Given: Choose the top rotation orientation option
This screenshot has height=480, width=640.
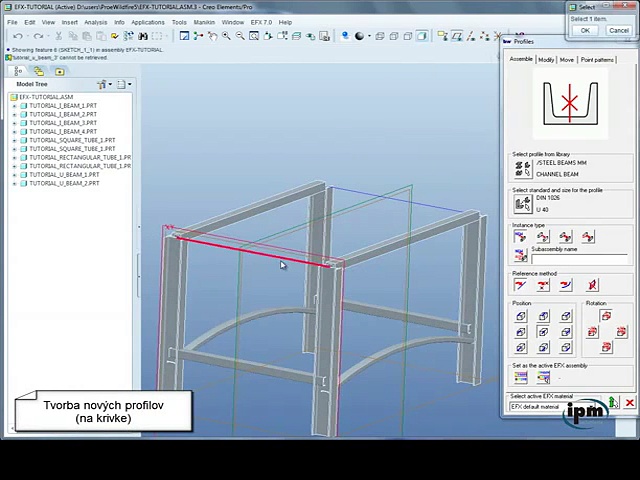Looking at the screenshot, I should (606, 316).
